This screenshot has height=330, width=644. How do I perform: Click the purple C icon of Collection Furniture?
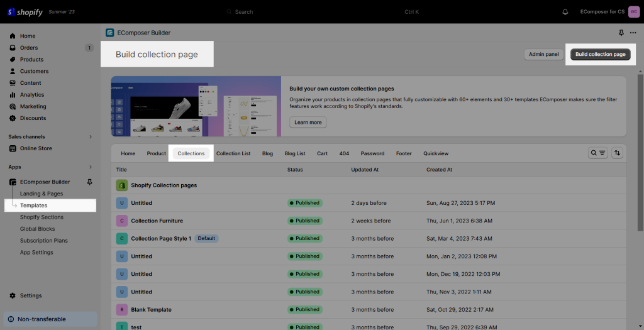(121, 221)
